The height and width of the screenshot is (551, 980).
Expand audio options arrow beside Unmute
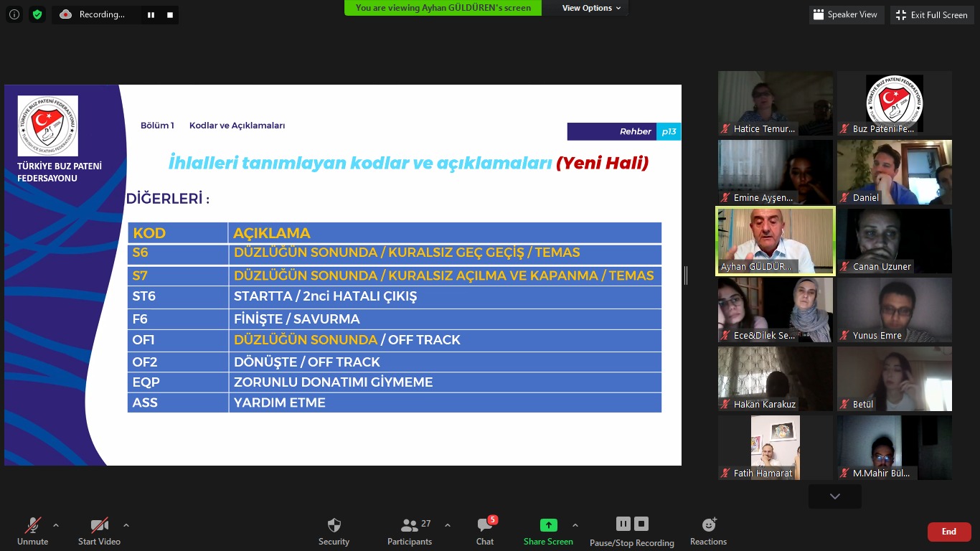tap(56, 525)
